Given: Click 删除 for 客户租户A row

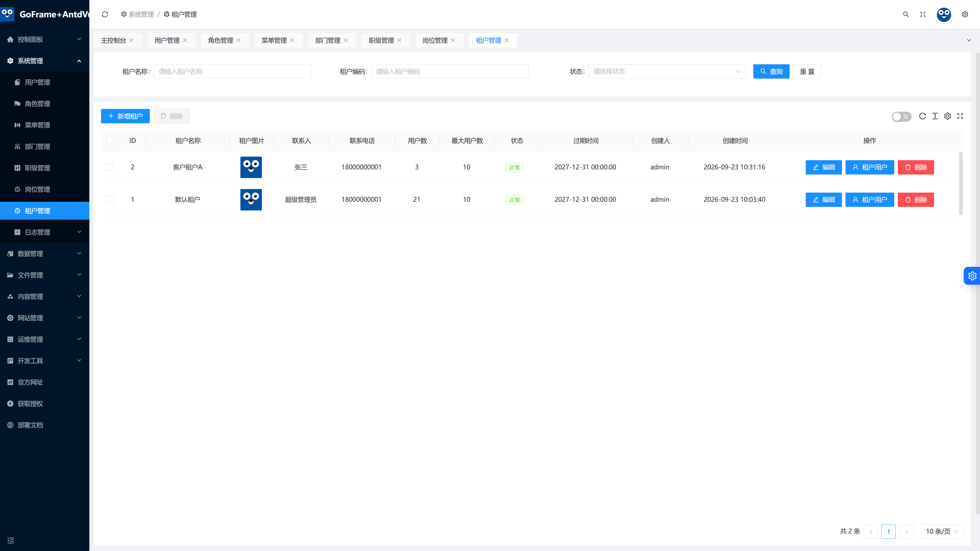Looking at the screenshot, I should click(x=916, y=167).
